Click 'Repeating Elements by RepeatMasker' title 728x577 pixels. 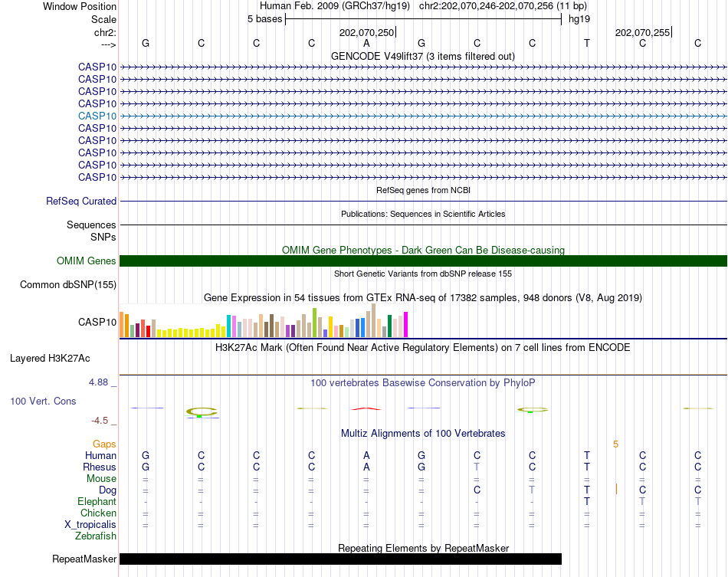tap(423, 548)
